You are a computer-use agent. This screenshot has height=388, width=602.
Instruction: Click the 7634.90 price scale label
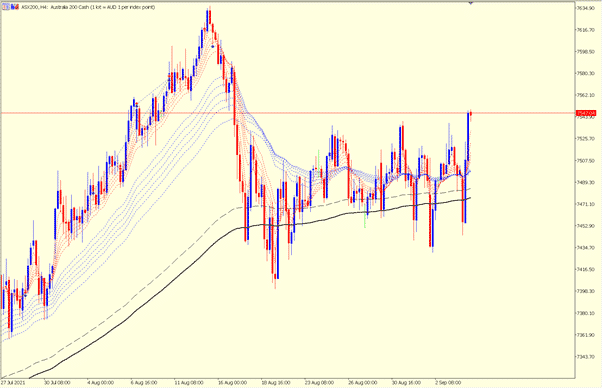(x=586, y=8)
